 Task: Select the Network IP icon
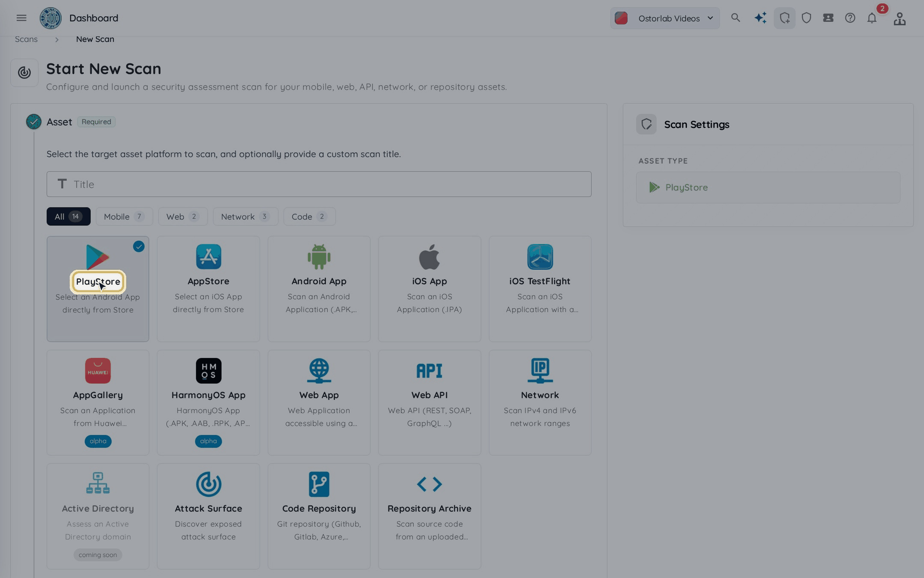(540, 370)
